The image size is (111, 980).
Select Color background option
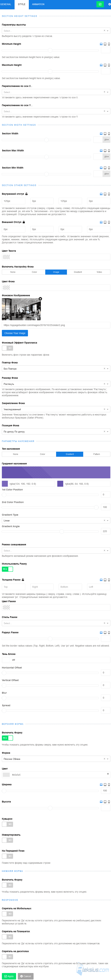tap(34, 272)
